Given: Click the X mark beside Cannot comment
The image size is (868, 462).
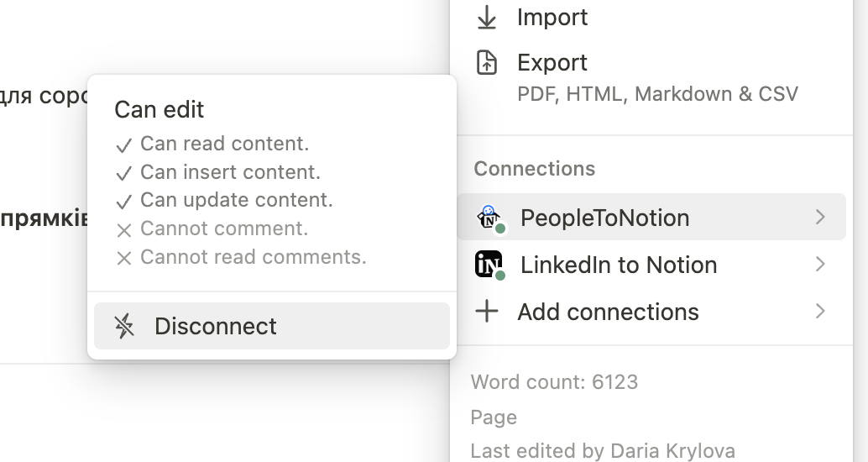Looking at the screenshot, I should pyautogui.click(x=124, y=230).
